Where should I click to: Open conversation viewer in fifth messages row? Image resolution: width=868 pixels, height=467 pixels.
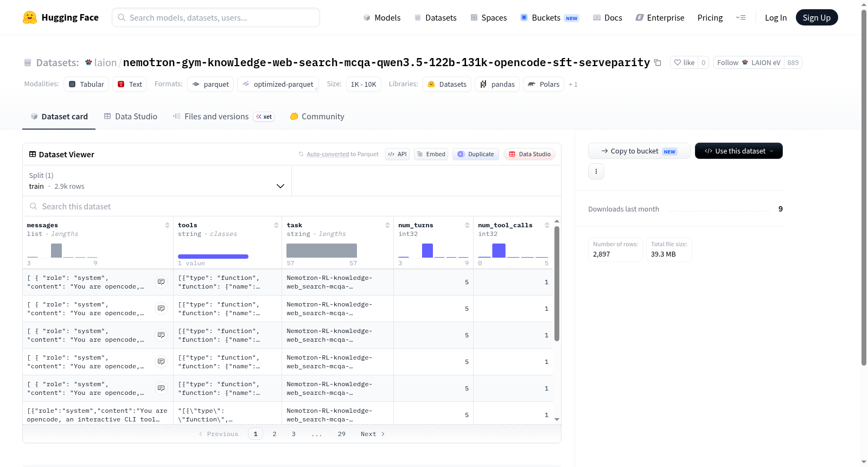[161, 388]
